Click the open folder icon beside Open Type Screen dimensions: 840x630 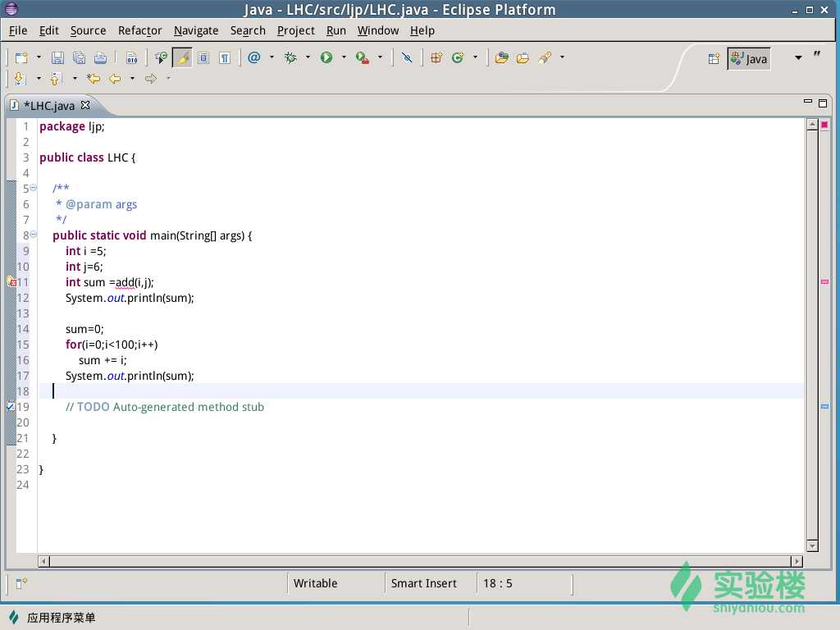[523, 58]
